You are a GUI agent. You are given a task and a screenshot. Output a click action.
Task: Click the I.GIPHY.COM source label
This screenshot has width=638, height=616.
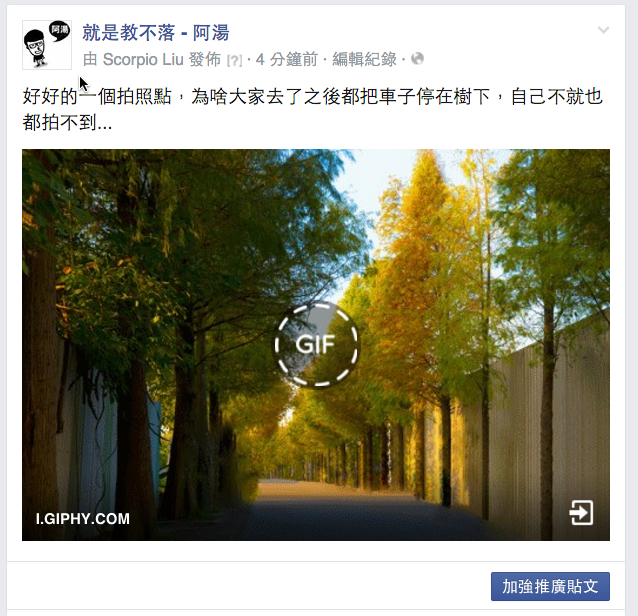pos(83,519)
